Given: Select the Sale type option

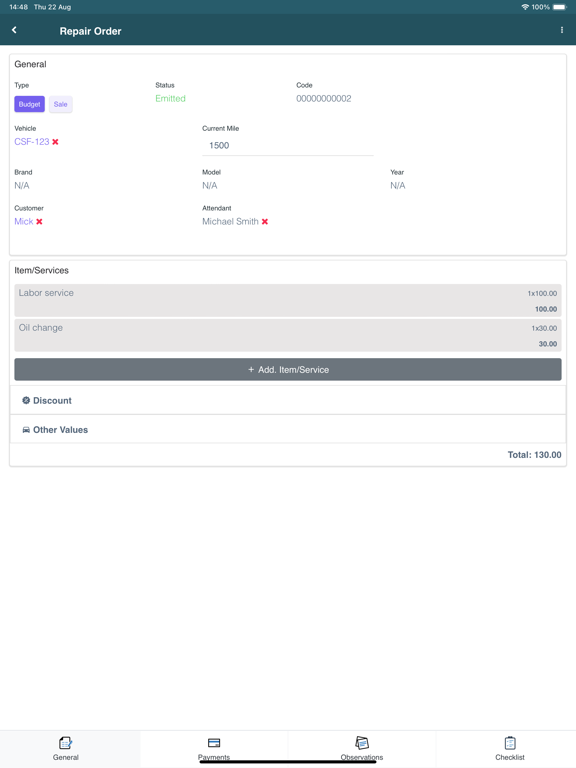Looking at the screenshot, I should pos(61,104).
